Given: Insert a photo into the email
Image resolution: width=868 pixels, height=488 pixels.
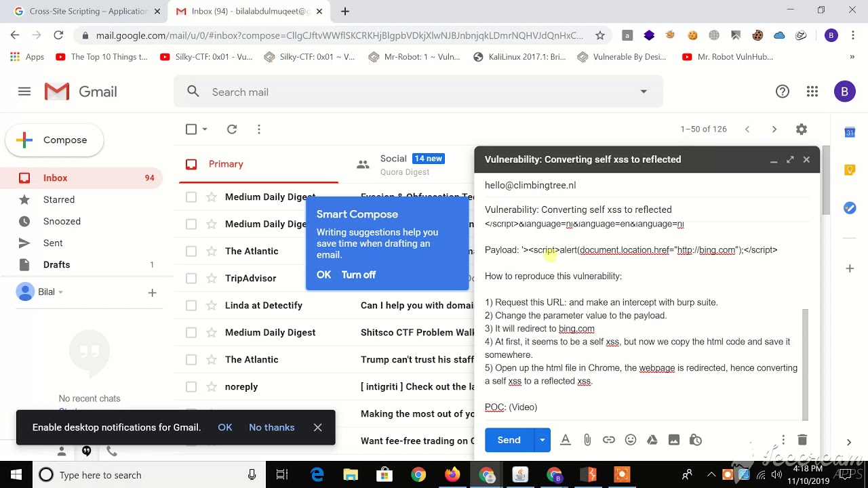Looking at the screenshot, I should coord(674,440).
